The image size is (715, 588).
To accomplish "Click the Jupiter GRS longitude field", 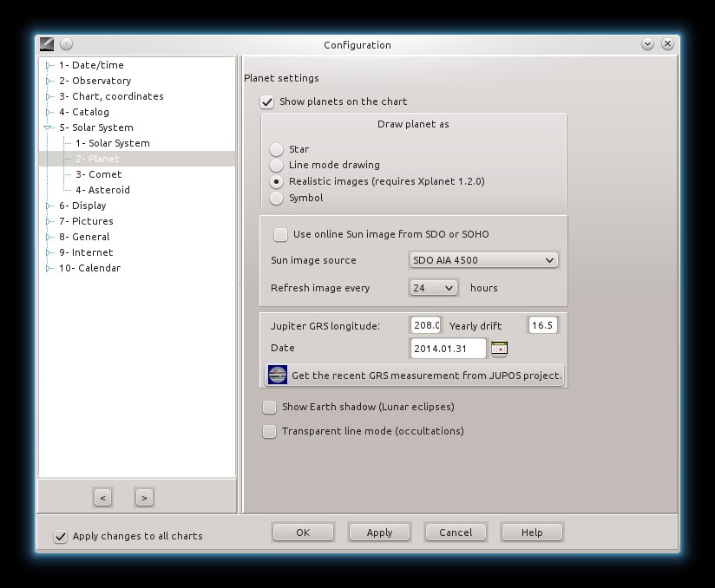I will 425,325.
